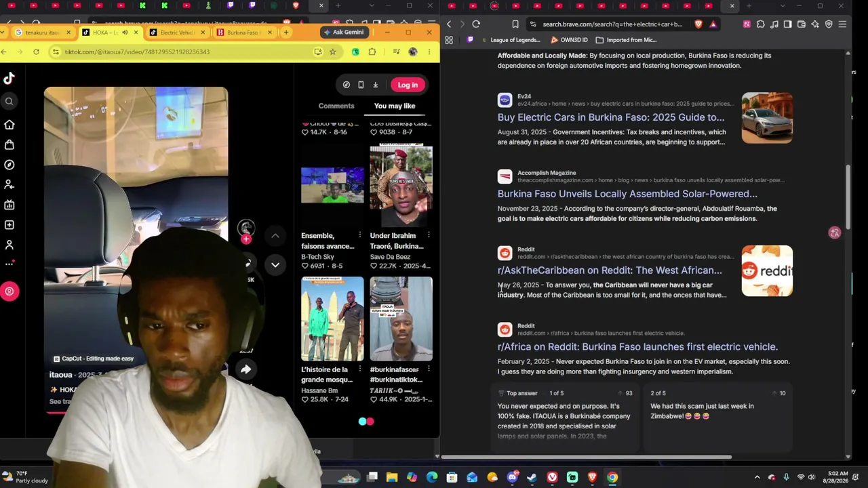
Task: Switch to the You may like tab
Action: tap(395, 106)
